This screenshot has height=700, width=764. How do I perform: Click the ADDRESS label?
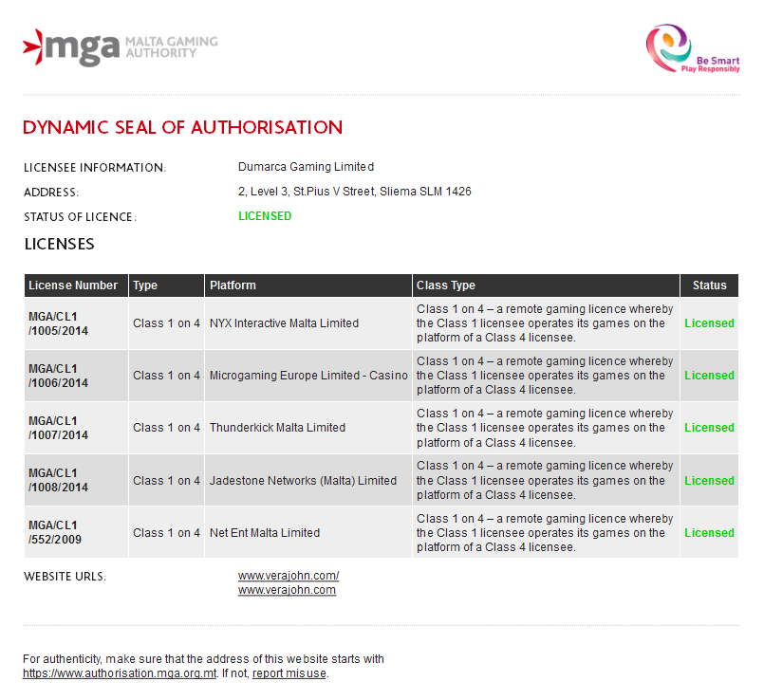[x=50, y=193]
